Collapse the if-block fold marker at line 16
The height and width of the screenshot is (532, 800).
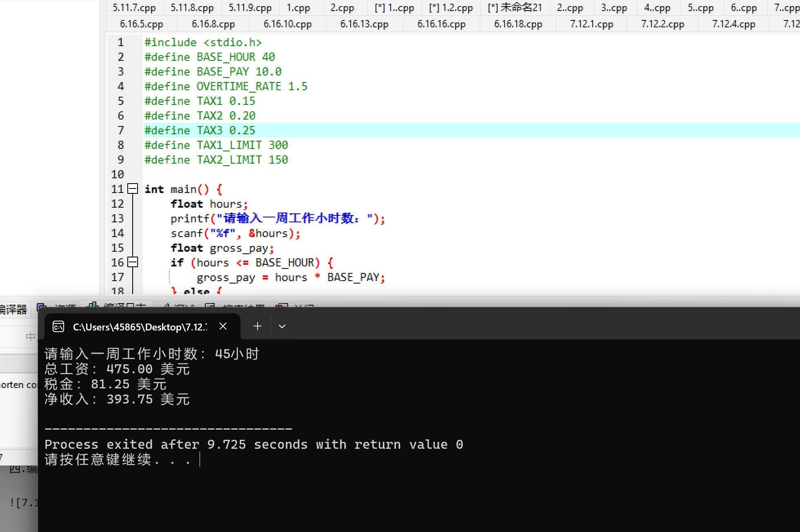[x=133, y=262]
